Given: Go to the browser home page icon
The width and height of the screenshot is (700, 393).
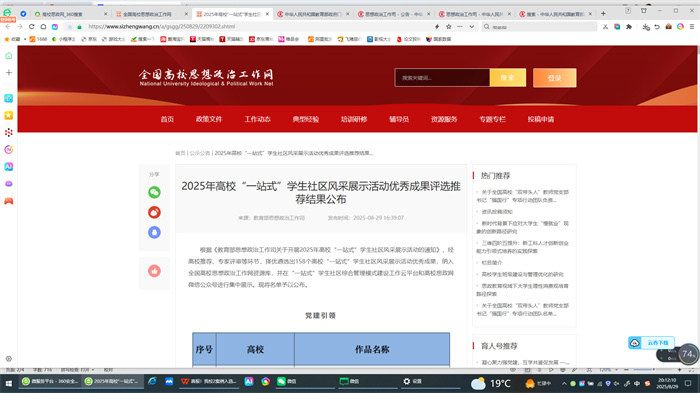Looking at the screenshot, I should [x=43, y=27].
